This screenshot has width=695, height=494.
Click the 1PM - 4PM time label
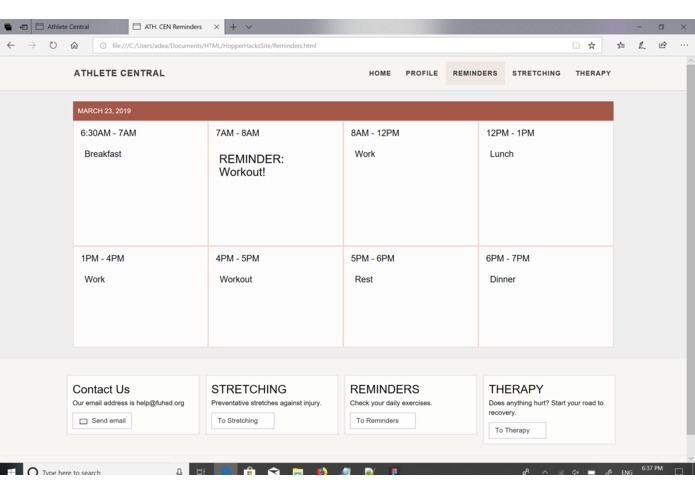click(102, 258)
